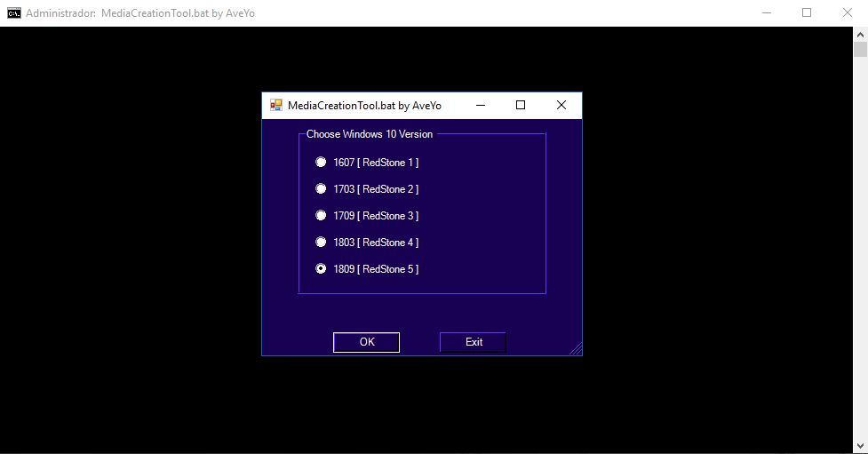Close the Administrador console window
The image size is (868, 454).
pyautogui.click(x=848, y=12)
